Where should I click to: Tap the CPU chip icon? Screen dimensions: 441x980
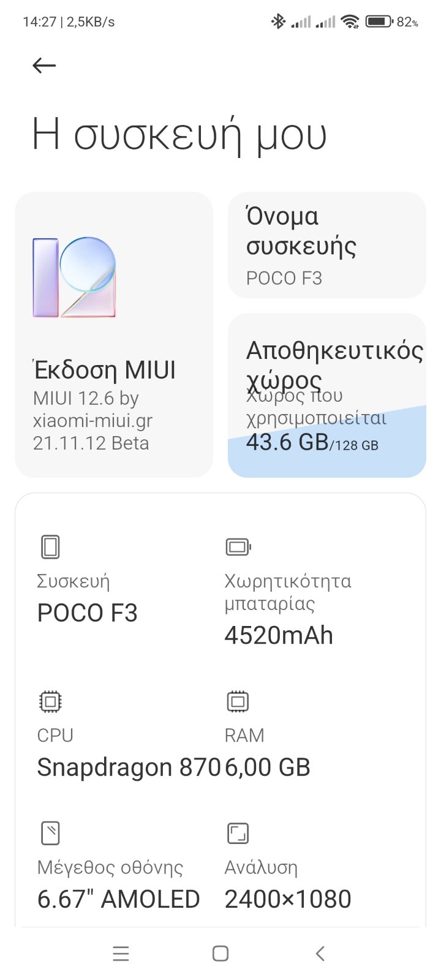[50, 701]
